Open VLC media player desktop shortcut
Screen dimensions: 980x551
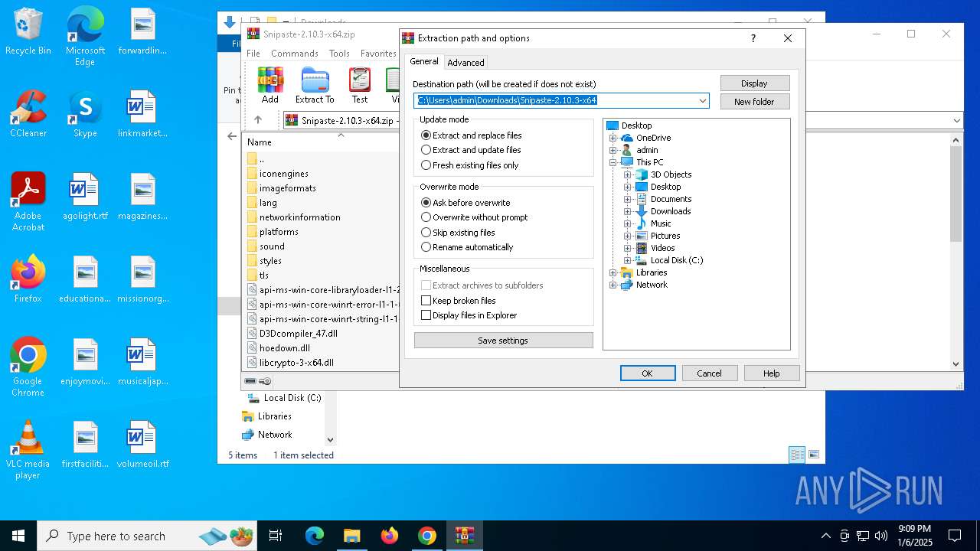(28, 450)
